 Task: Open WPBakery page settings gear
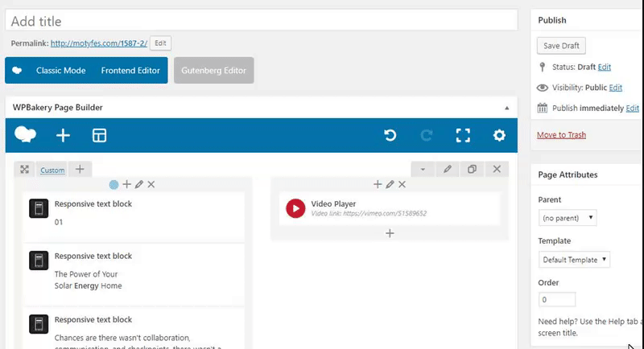click(x=499, y=135)
